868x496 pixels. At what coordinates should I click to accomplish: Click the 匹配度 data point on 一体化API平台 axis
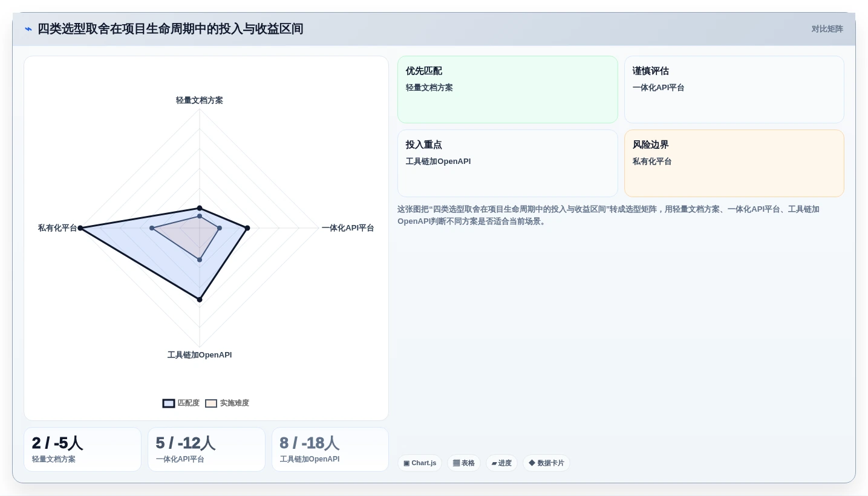247,228
